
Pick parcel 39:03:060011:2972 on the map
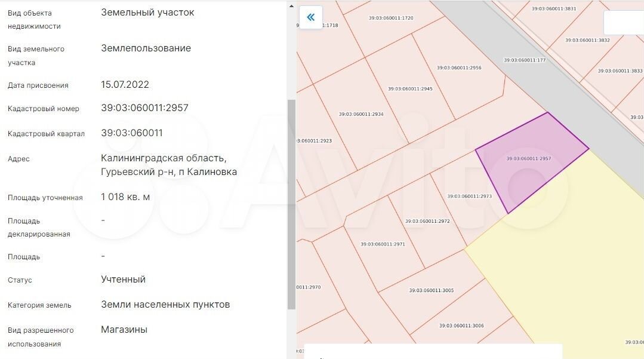[427, 222]
